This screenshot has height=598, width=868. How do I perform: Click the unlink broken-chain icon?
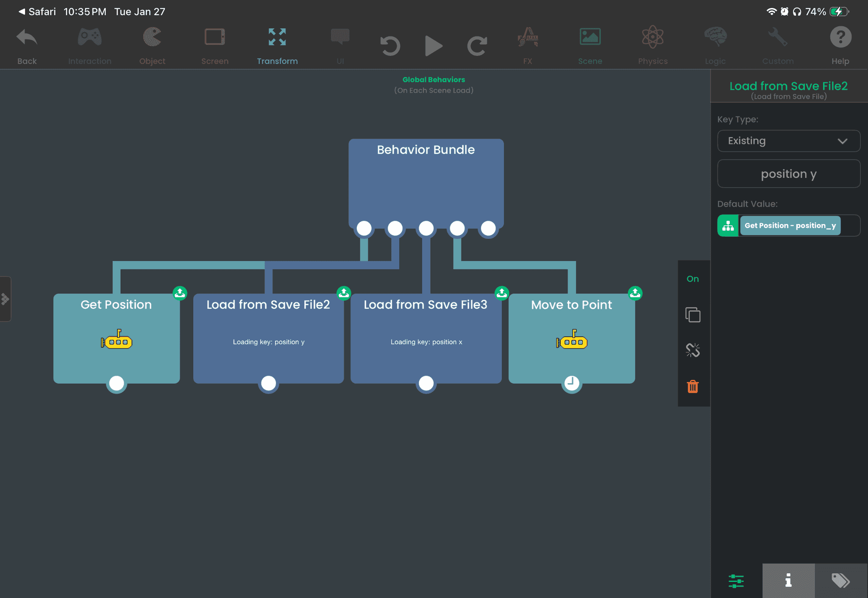[693, 350]
